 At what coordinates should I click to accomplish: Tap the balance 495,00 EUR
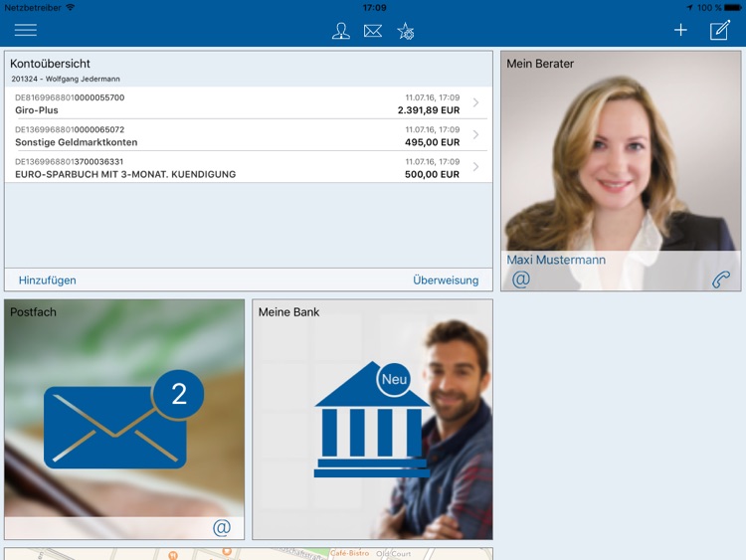(x=432, y=142)
